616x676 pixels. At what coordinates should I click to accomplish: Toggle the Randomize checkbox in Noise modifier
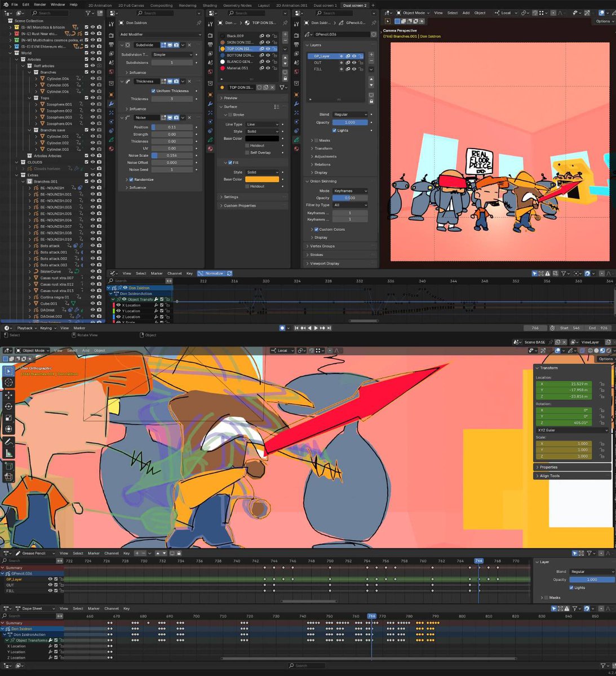131,180
